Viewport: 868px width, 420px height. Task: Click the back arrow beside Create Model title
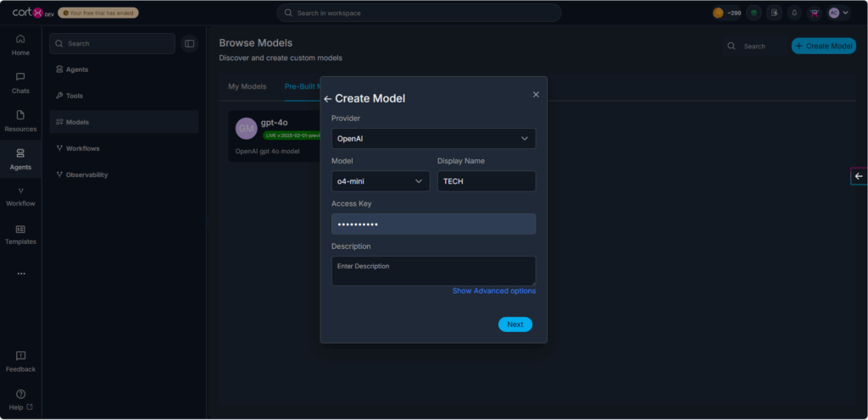[327, 99]
